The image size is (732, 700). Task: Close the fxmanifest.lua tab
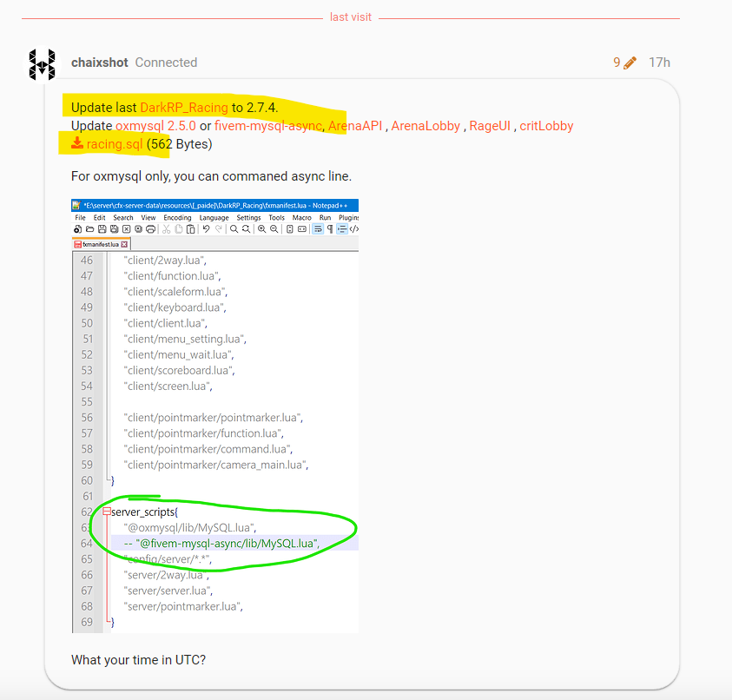124,244
